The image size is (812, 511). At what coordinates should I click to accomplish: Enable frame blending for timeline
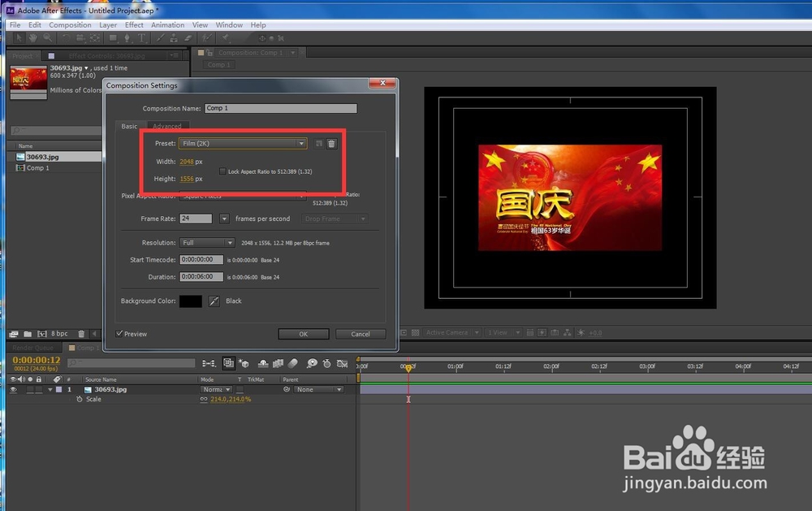(x=278, y=364)
